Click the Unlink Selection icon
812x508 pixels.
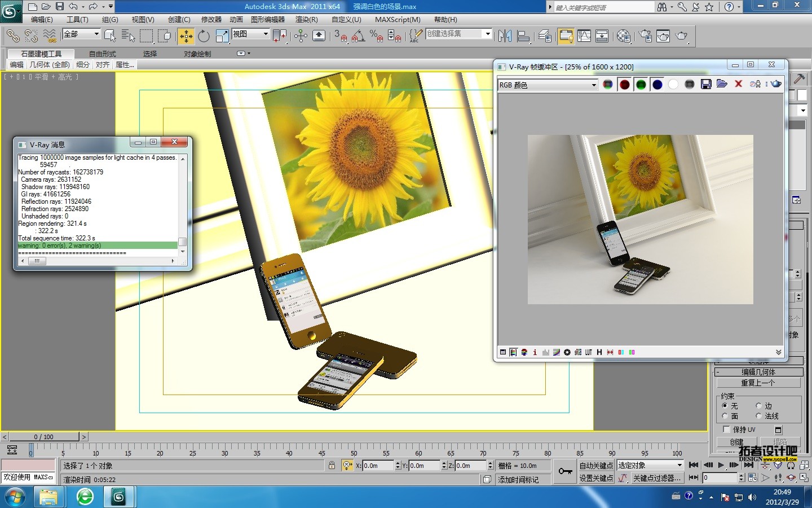click(x=31, y=36)
